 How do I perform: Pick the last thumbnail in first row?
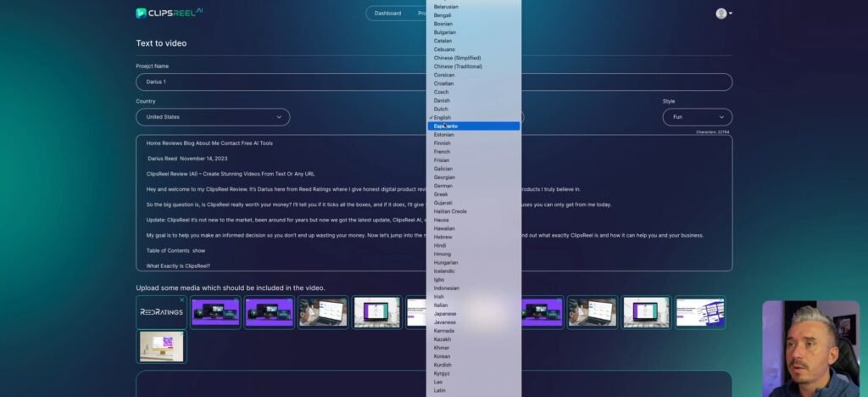pos(699,312)
